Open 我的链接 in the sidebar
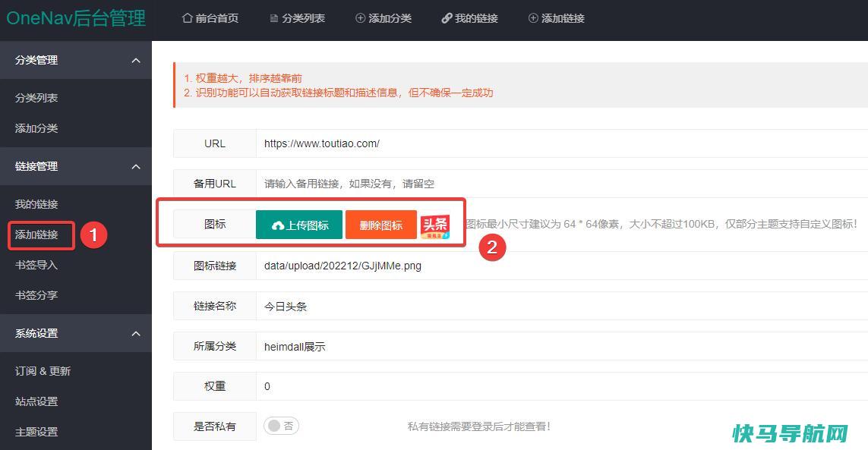 [36, 203]
